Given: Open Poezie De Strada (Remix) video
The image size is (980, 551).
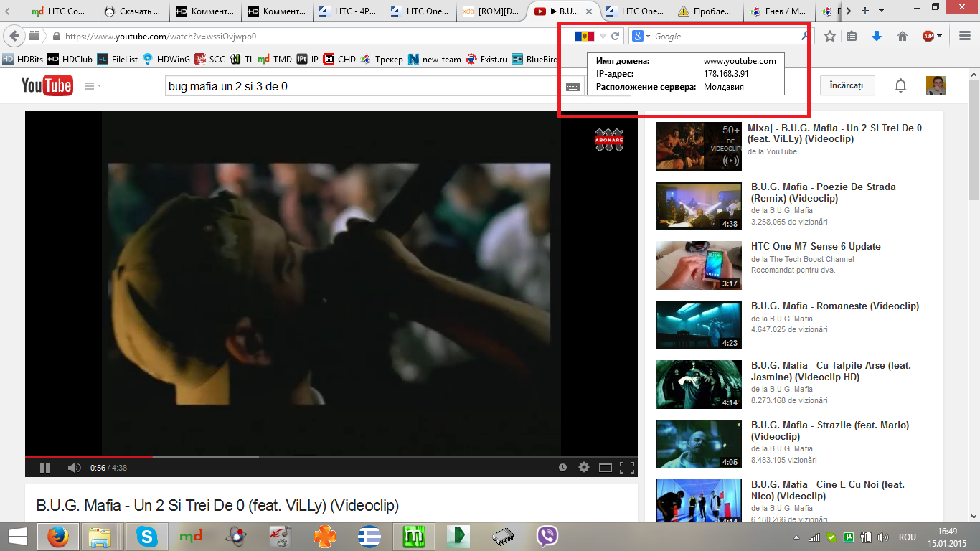Looking at the screenshot, I should click(823, 192).
